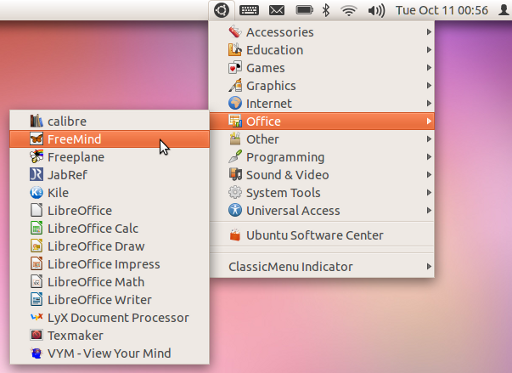Viewport: 512px width, 373px height.
Task: Click the 'LibreOffice Draw' label
Action: pyautogui.click(x=96, y=246)
